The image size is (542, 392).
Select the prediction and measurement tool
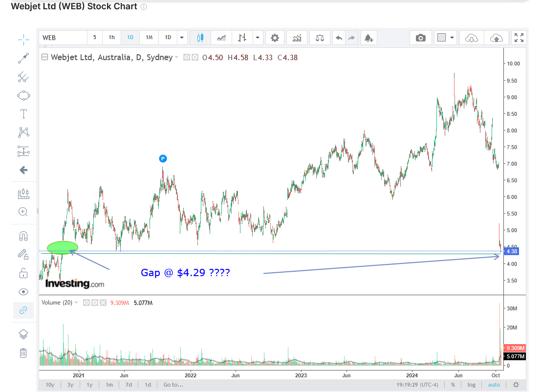pos(23,151)
